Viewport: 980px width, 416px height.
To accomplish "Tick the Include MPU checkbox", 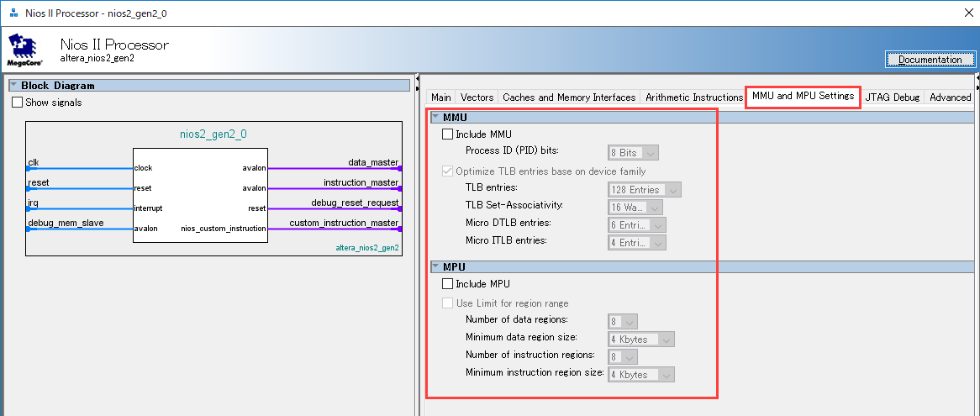I will point(447,284).
